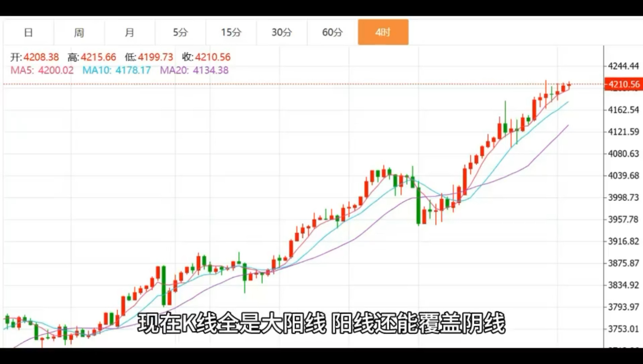
Task: Select the 5分 timeframe tab
Action: [x=180, y=32]
